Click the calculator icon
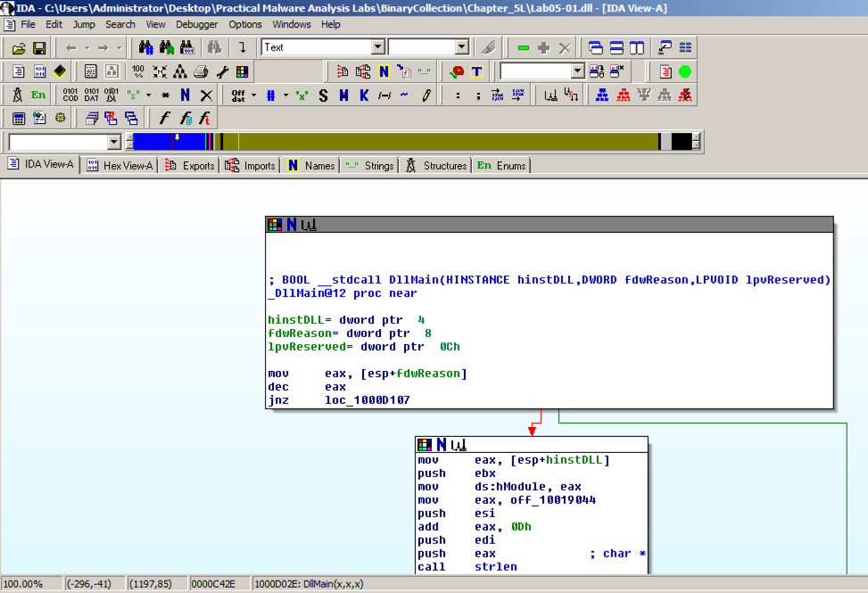This screenshot has height=593, width=868. pyautogui.click(x=19, y=118)
